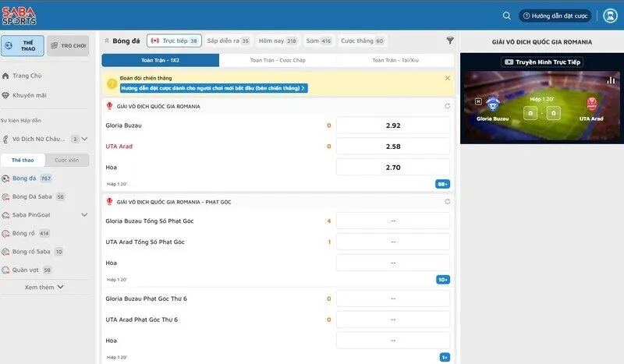Select the Toàn Trận - Cược Chấp tab
The image size is (624, 364).
(x=278, y=60)
